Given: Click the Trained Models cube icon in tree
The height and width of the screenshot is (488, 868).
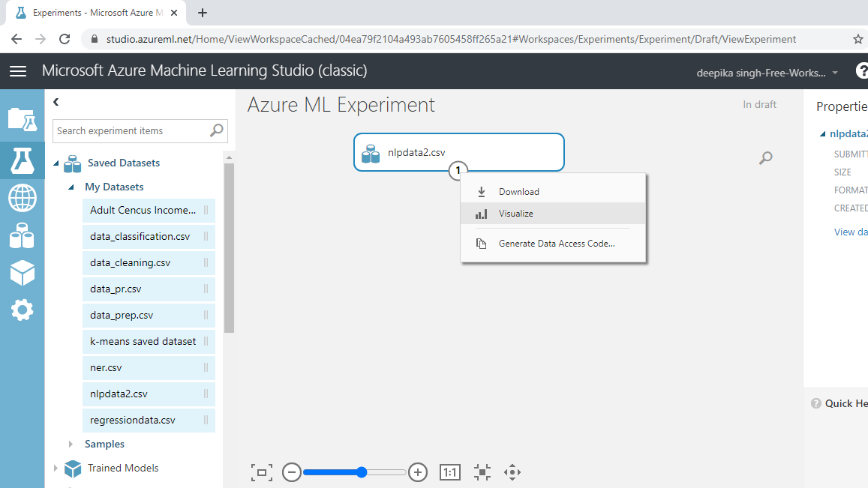Looking at the screenshot, I should coord(73,469).
